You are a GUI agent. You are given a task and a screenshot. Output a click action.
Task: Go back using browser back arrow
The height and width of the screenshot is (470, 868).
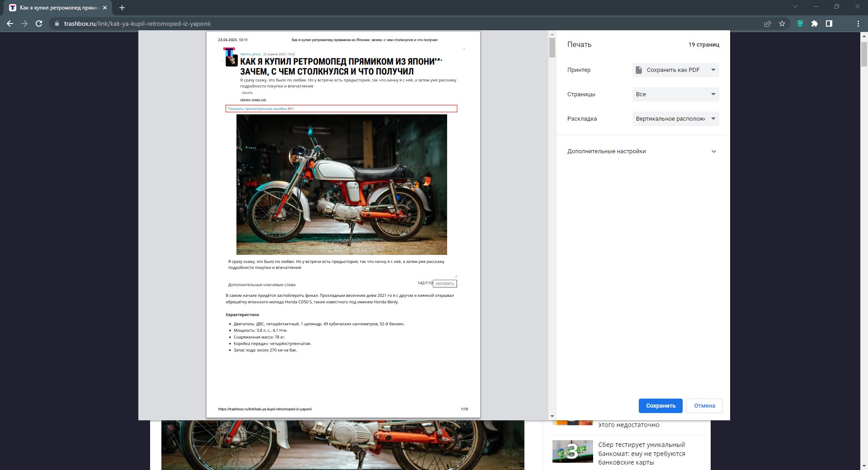pos(10,23)
